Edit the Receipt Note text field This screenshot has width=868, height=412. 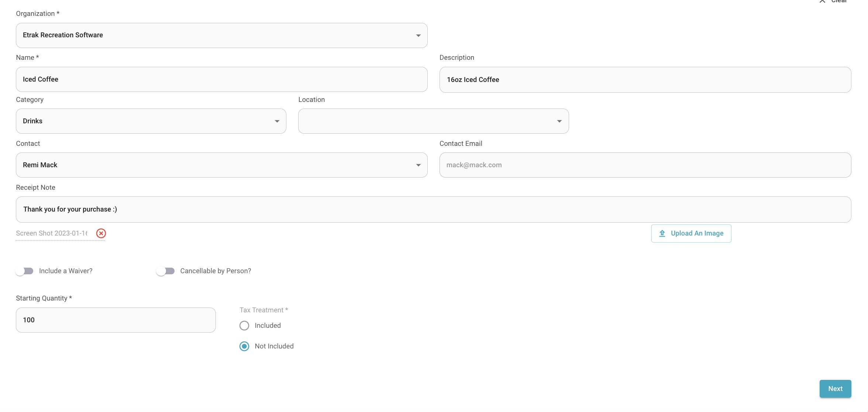433,209
